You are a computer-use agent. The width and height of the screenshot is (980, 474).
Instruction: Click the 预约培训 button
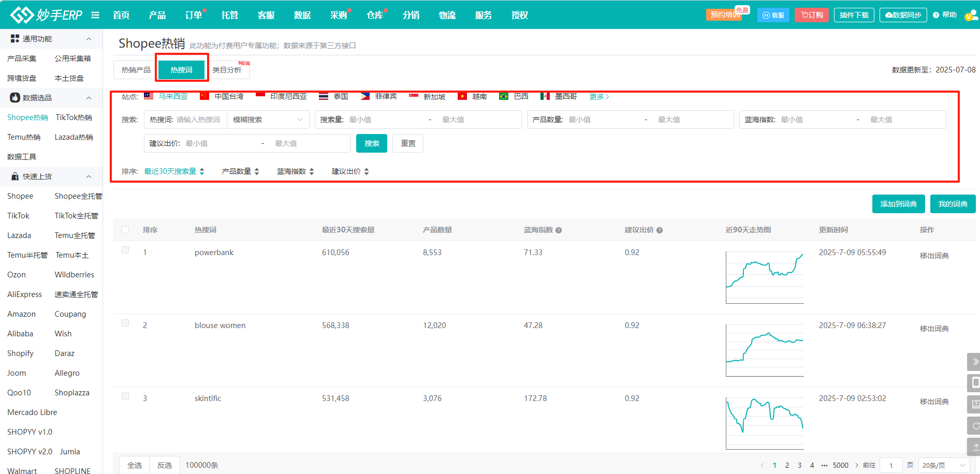tap(724, 14)
